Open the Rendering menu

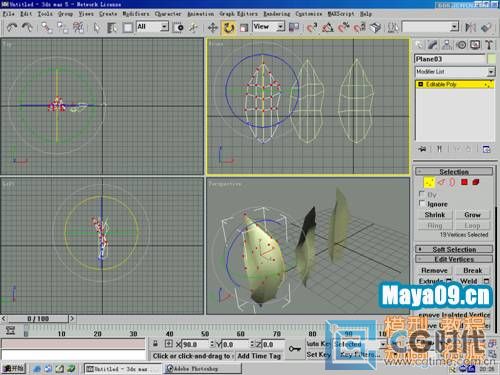tap(277, 14)
